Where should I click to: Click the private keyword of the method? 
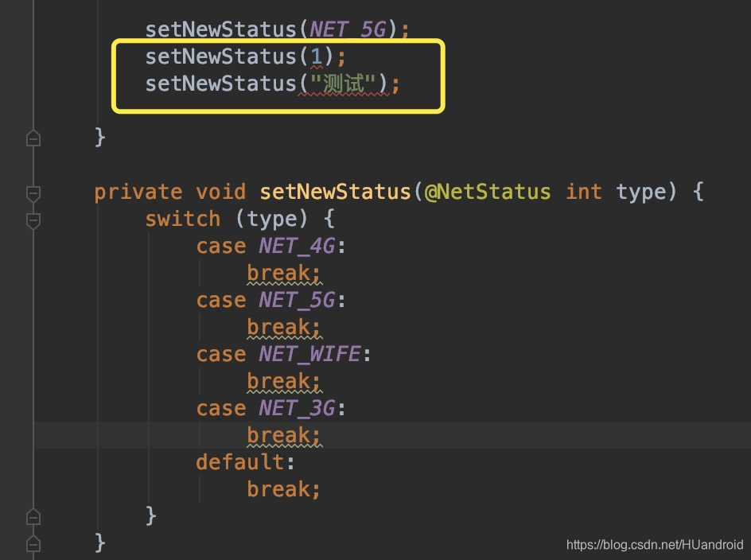click(x=138, y=192)
